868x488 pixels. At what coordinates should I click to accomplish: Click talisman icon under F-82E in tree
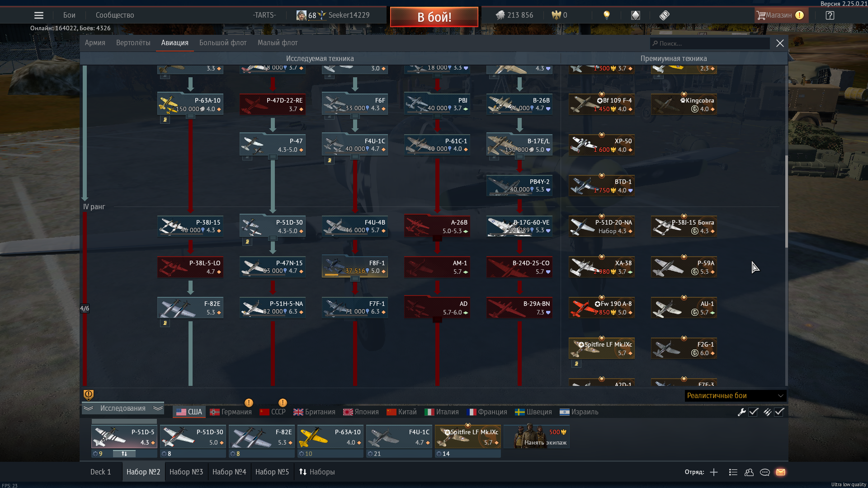coord(165,323)
